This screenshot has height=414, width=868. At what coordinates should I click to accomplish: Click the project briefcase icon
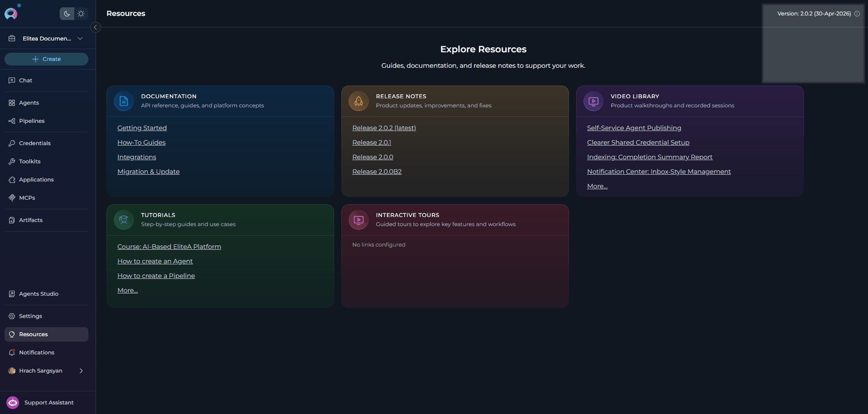click(12, 39)
